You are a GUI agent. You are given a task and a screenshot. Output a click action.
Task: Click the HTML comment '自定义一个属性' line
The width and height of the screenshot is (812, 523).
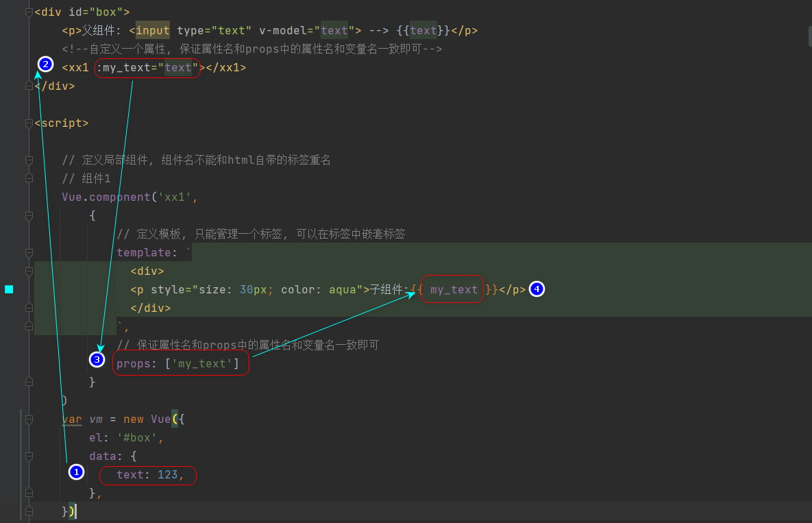(251, 49)
